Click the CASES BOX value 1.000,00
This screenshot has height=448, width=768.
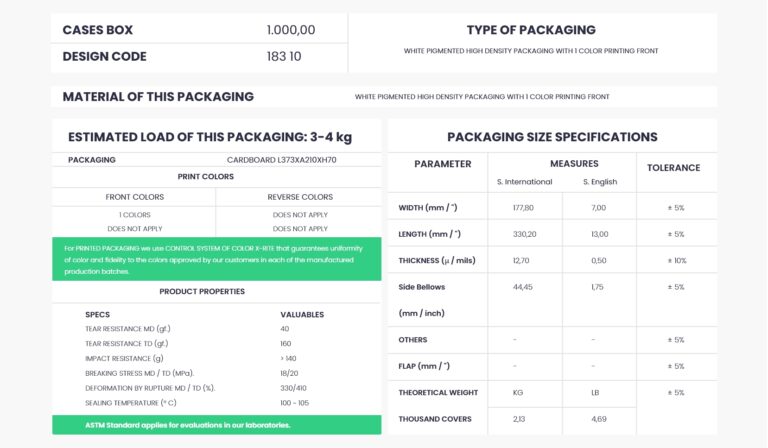[x=291, y=30]
